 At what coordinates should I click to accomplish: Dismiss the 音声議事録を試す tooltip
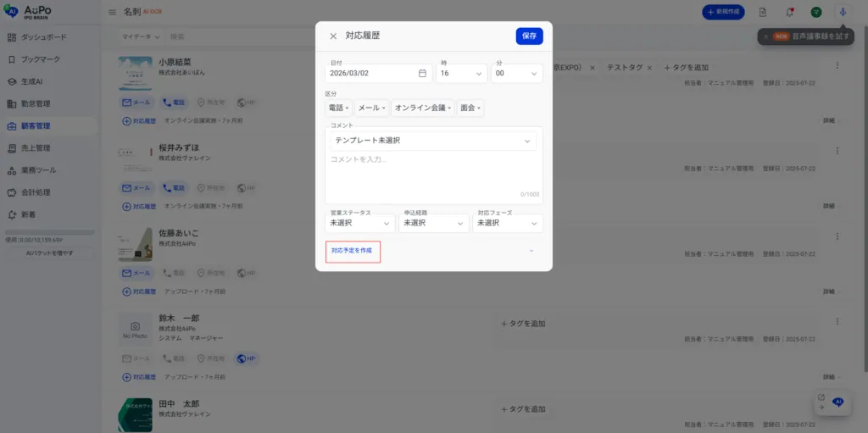point(765,36)
